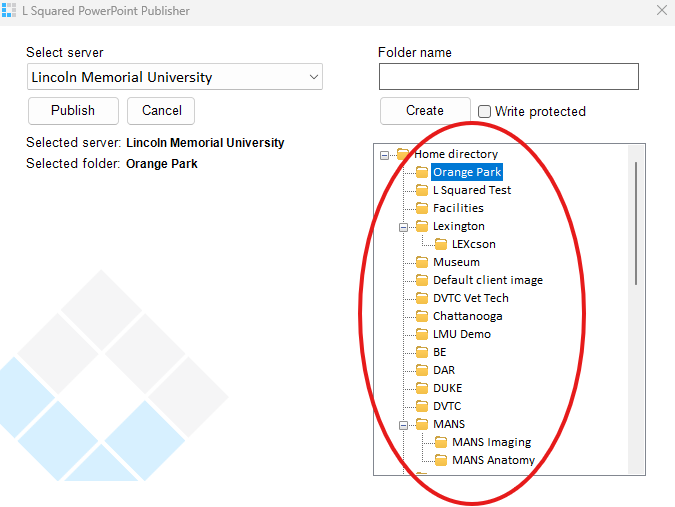The width and height of the screenshot is (675, 507).
Task: Click the Orange Park folder icon
Action: [x=422, y=172]
